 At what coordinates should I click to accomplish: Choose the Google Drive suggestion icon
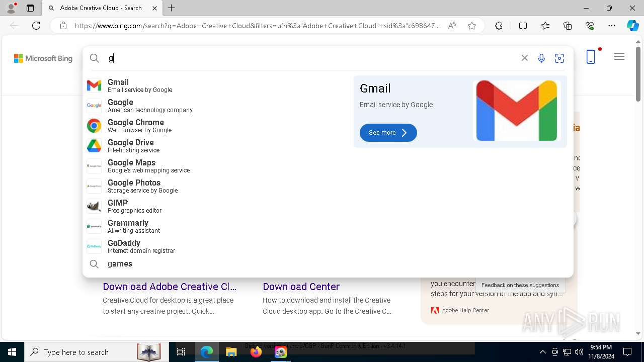(94, 146)
